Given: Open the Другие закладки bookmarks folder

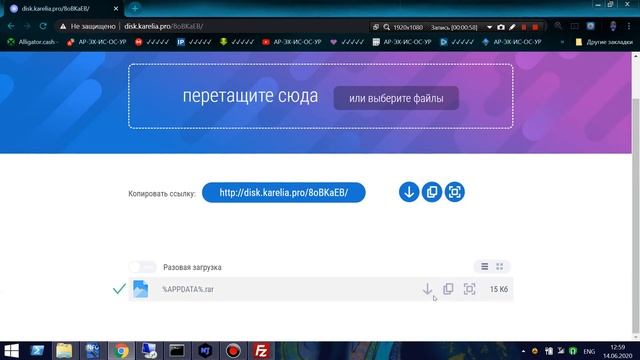Looking at the screenshot, I should point(604,42).
